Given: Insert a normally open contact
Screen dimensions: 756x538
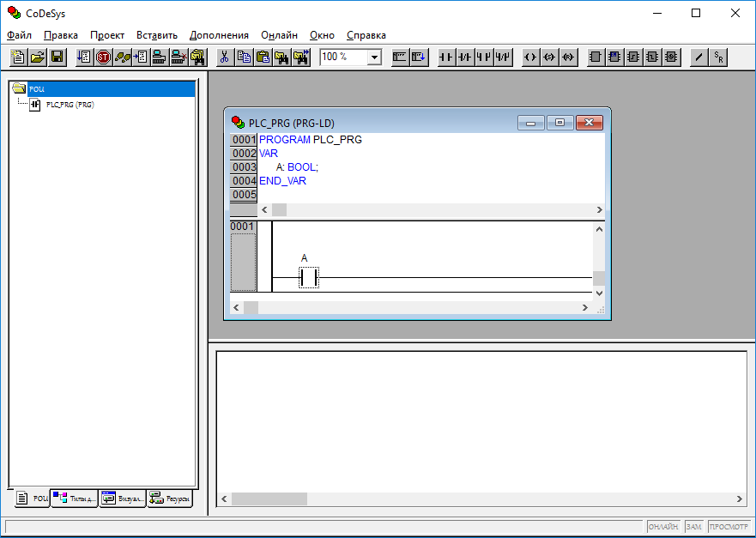Looking at the screenshot, I should (445, 57).
